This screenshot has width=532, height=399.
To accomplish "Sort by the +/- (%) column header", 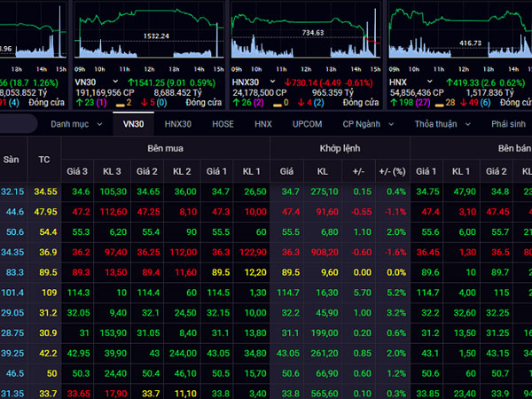I will [390, 170].
